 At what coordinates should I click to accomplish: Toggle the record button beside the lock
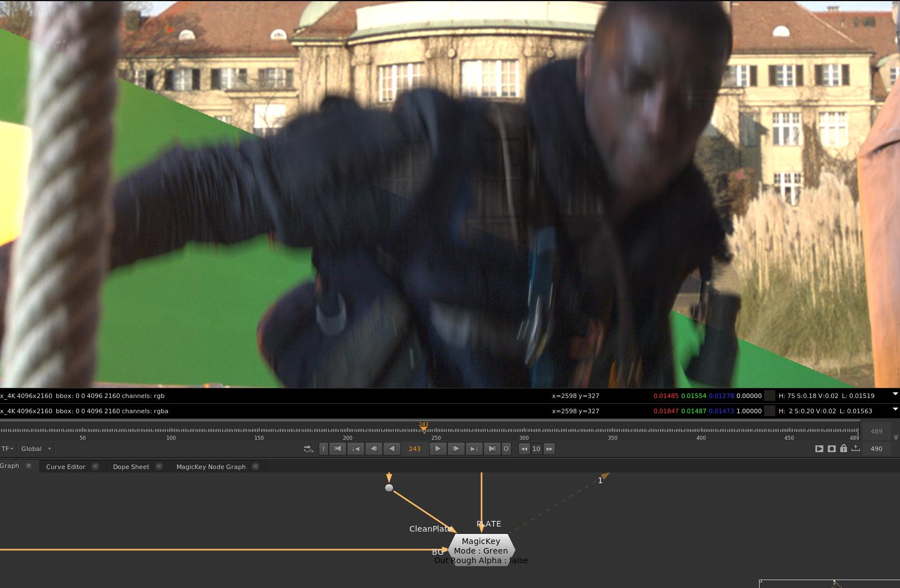point(831,449)
